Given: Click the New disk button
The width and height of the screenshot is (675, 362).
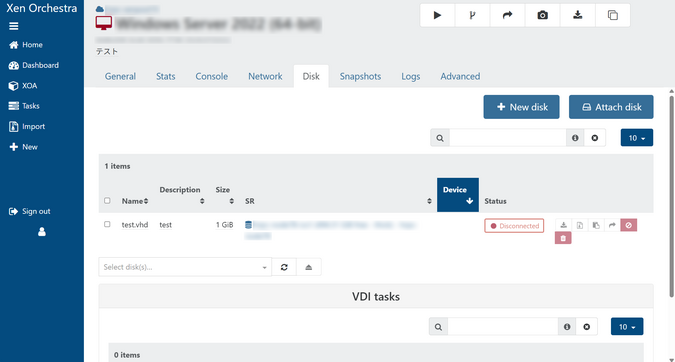Looking at the screenshot, I should click(521, 107).
